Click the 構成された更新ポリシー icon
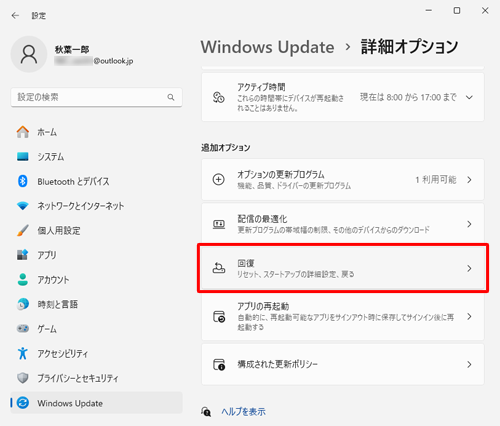The height and width of the screenshot is (426, 500). point(219,364)
